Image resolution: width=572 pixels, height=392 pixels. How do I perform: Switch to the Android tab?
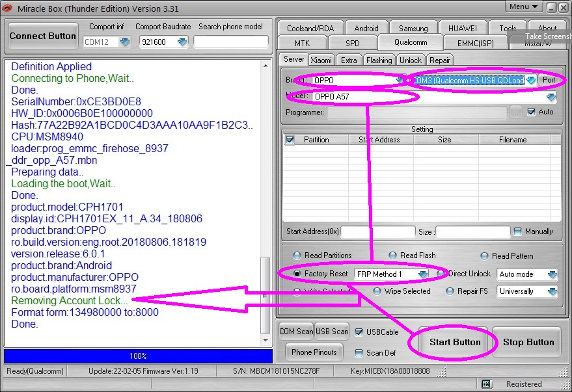pyautogui.click(x=366, y=28)
